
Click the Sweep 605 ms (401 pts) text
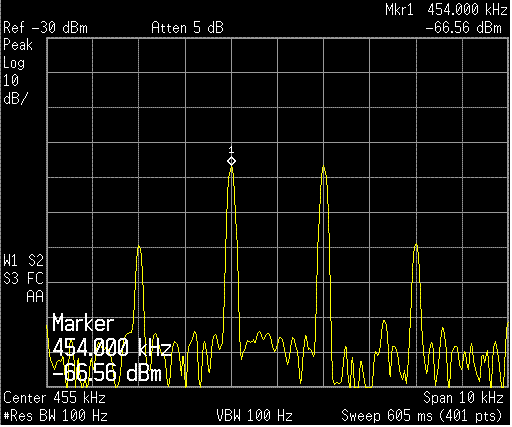point(422,416)
